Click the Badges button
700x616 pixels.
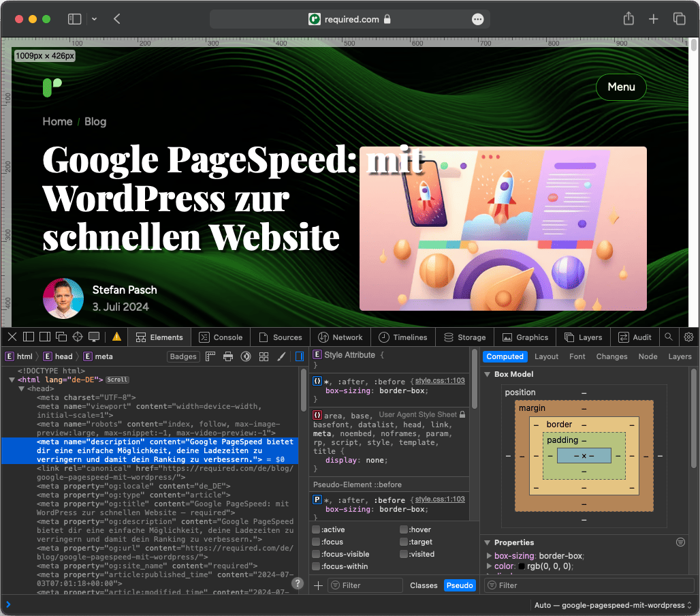182,356
